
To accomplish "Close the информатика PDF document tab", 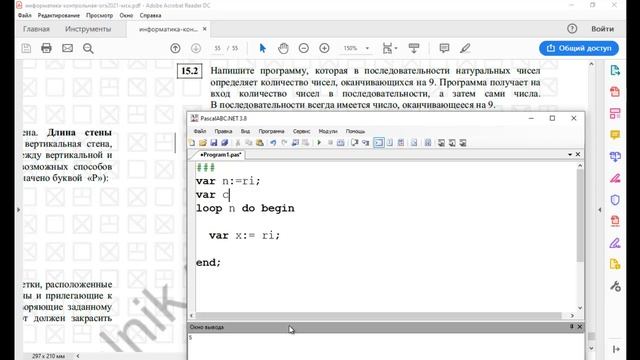I will click(x=204, y=29).
